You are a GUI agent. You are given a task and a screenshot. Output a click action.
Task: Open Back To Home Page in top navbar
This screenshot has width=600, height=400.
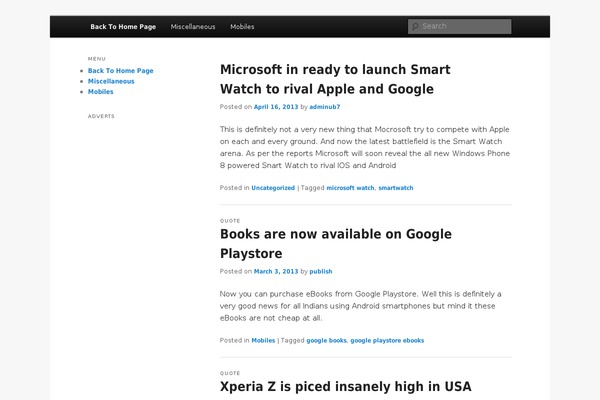coord(123,27)
